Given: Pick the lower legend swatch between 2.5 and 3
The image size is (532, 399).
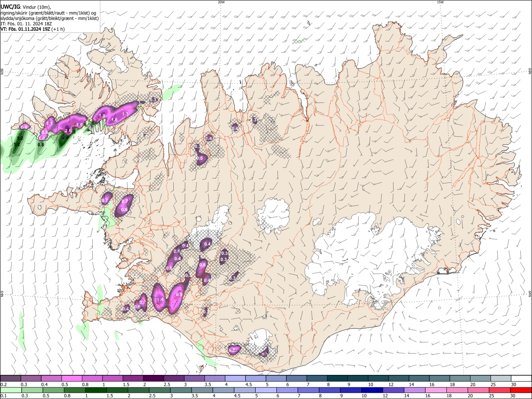Looking at the screenshot, I should pyautogui.click(x=159, y=390).
